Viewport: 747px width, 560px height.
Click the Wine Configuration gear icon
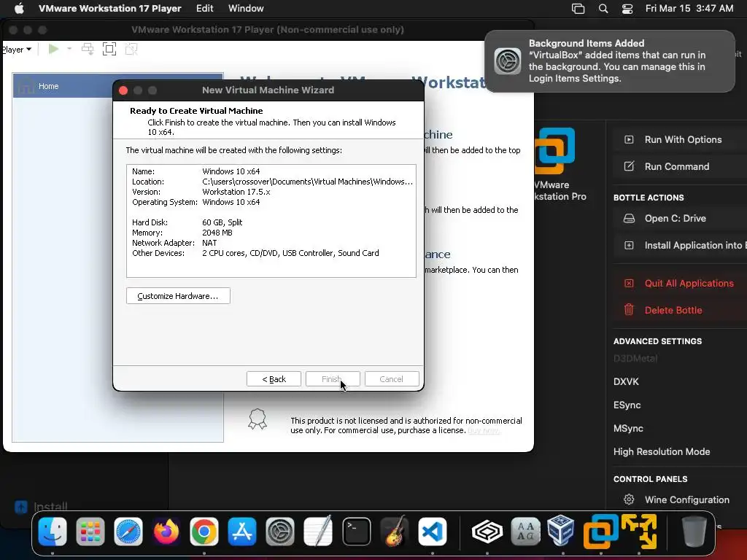(x=629, y=499)
